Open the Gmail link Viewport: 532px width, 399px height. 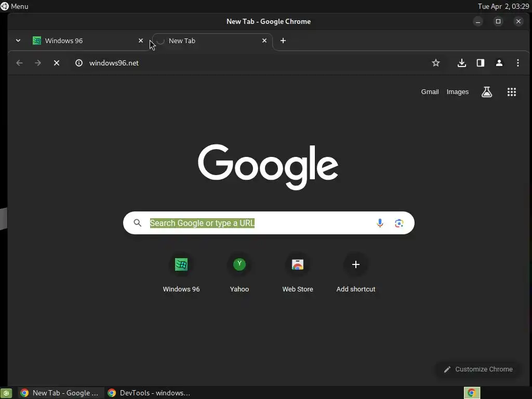click(430, 92)
